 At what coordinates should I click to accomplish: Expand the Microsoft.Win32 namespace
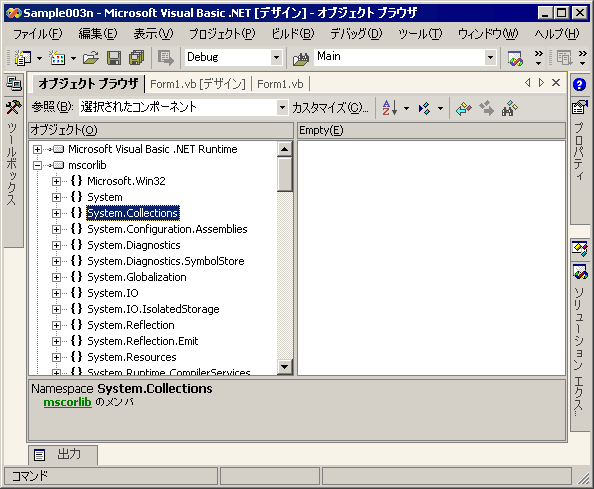56,181
